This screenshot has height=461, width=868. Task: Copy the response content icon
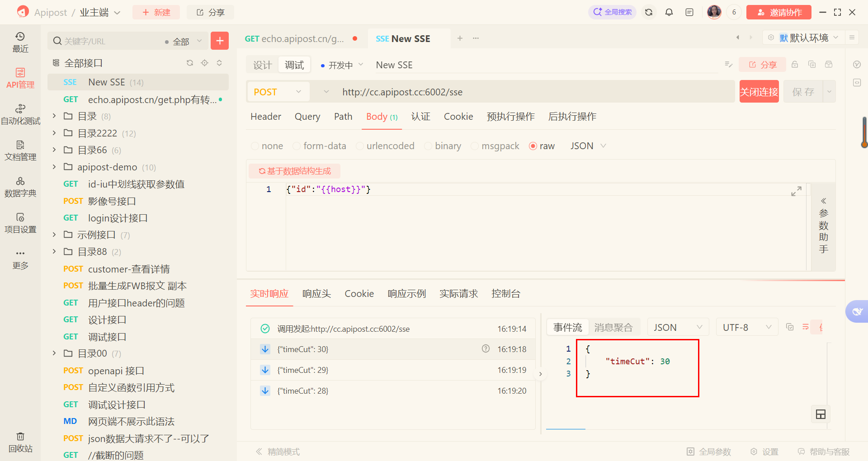(x=790, y=327)
